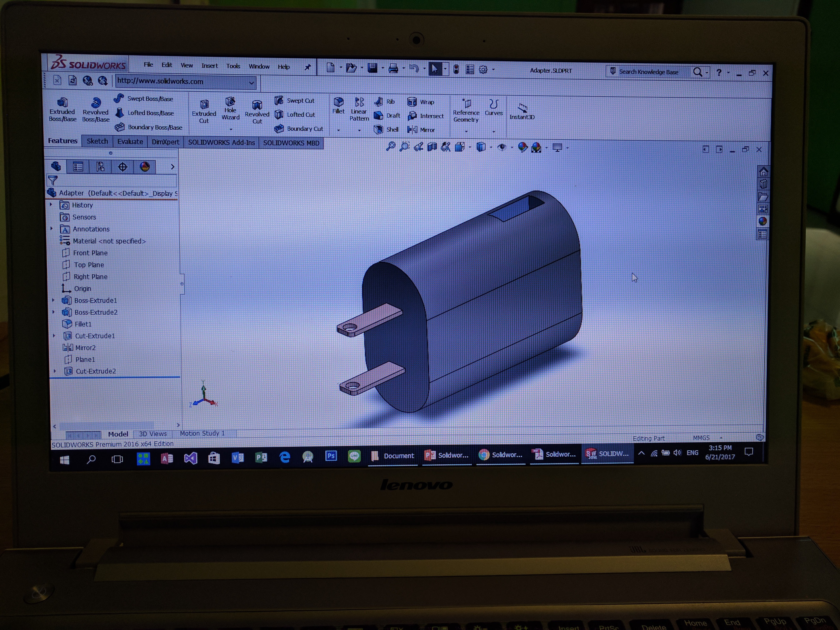This screenshot has width=840, height=630.
Task: Switch to PropertyManager tab icon
Action: pyautogui.click(x=78, y=167)
